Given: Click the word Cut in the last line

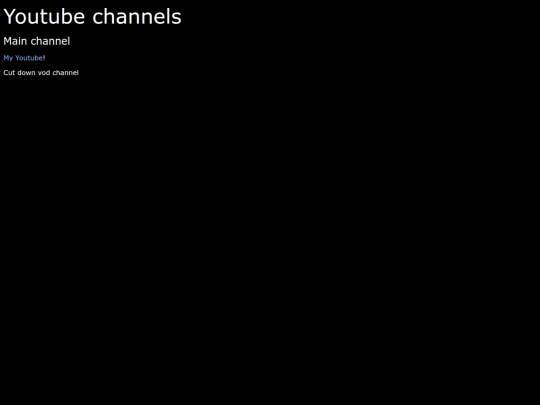Looking at the screenshot, I should tap(9, 73).
